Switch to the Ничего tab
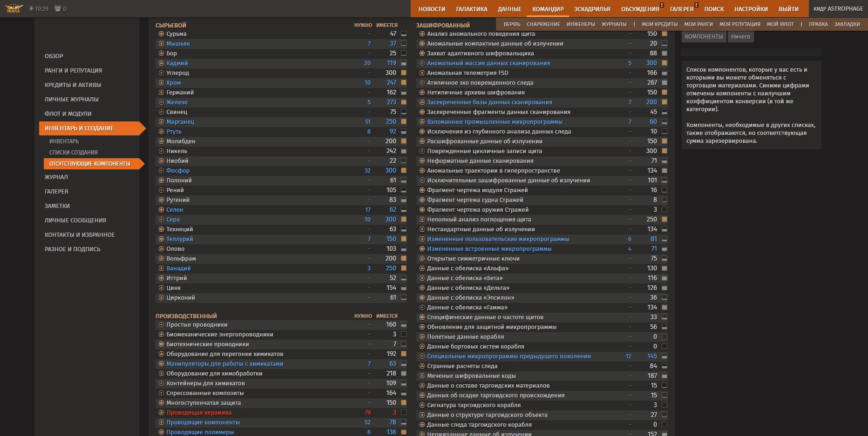The image size is (868, 436). point(740,37)
